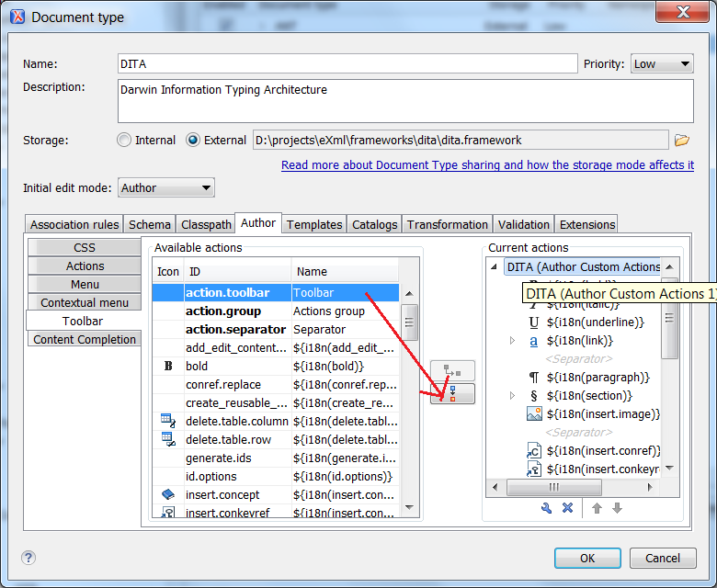Select the ${i18n(insert.conkeyref entry in Current actions
Viewport: 717px width, 588px height.
click(x=603, y=469)
